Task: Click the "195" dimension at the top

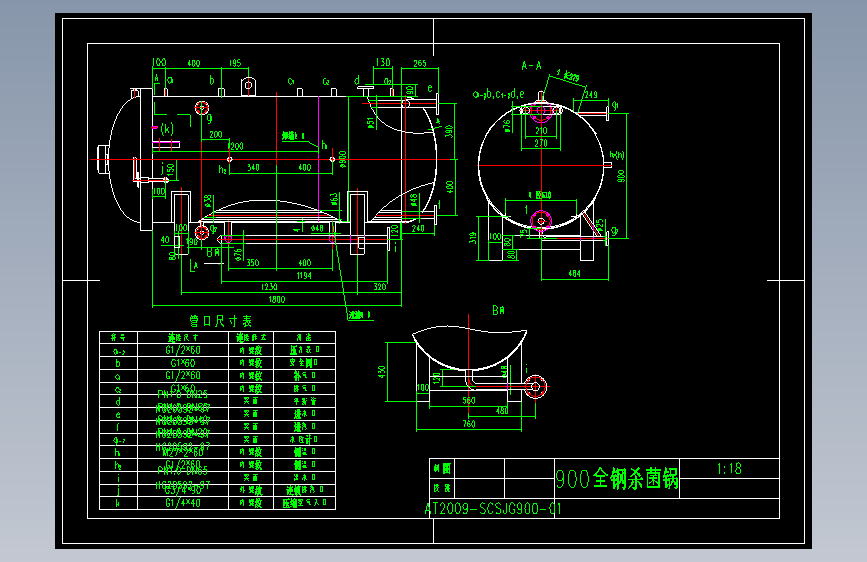Action: click(x=235, y=64)
